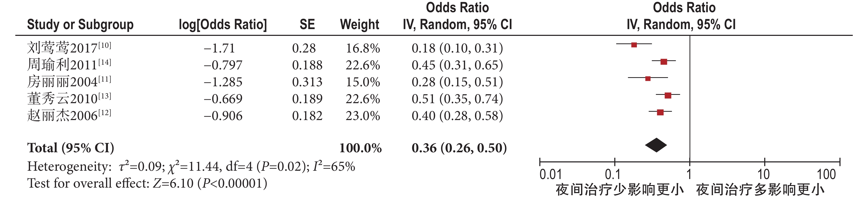Click the citation superscript [11] after 房丽丽2004
The width and height of the screenshot is (868, 198).
[105, 79]
